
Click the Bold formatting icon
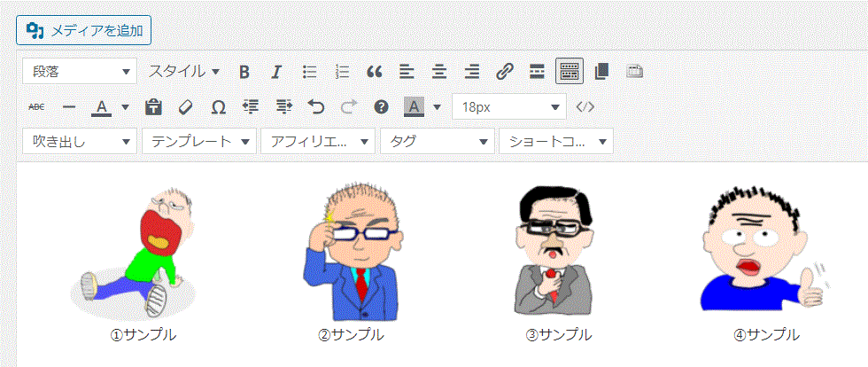244,71
